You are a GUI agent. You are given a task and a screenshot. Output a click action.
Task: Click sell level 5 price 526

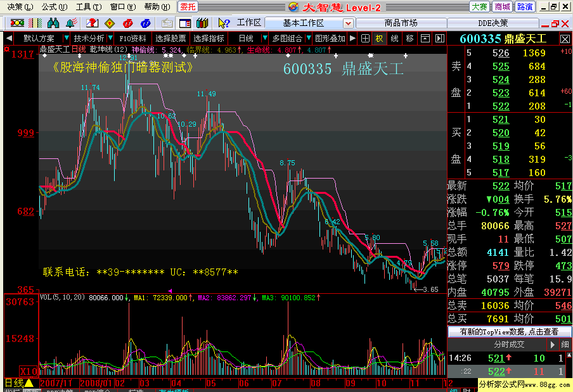(501, 53)
